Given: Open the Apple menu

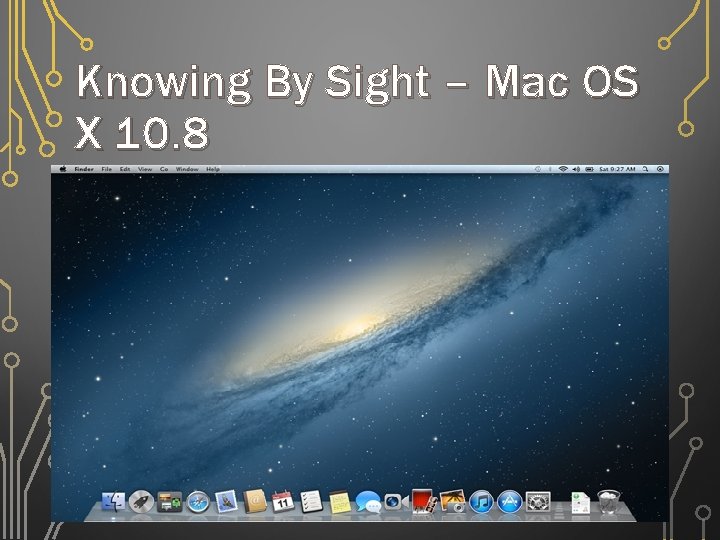Looking at the screenshot, I should 63,169.
